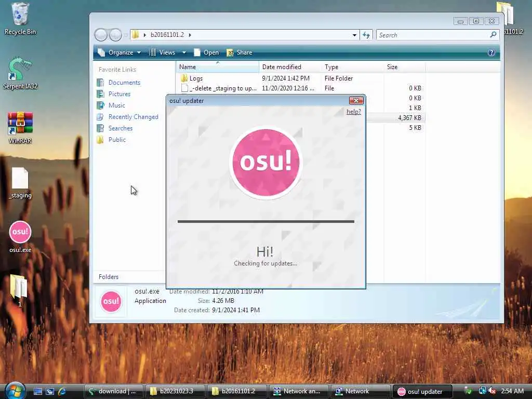Open the Recycle Bin desktop icon
The image size is (532, 399).
[20, 19]
